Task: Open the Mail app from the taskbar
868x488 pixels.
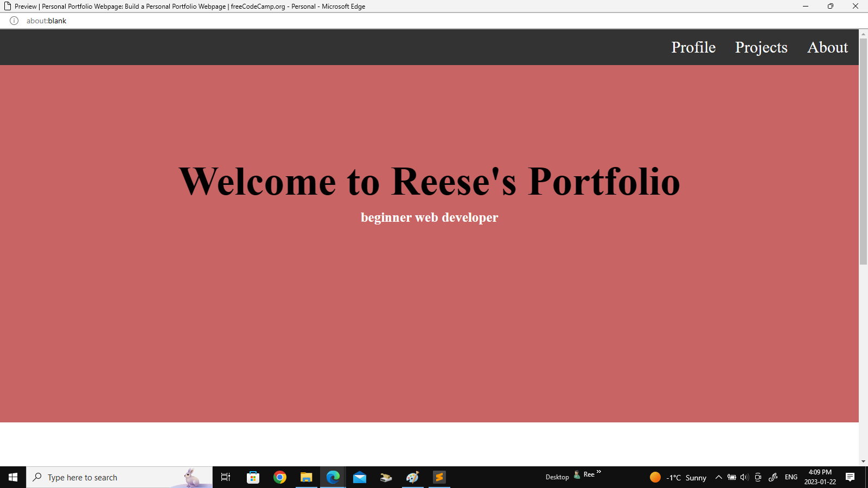Action: (359, 477)
